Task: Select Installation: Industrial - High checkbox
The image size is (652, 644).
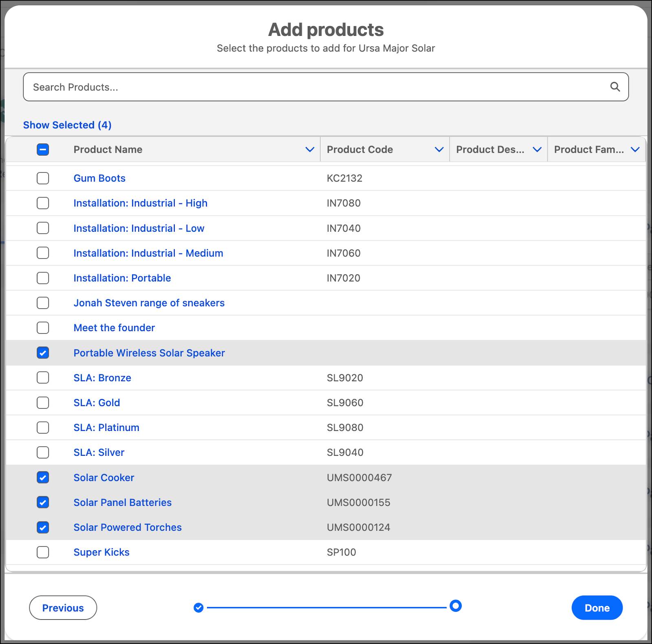Action: click(x=43, y=203)
